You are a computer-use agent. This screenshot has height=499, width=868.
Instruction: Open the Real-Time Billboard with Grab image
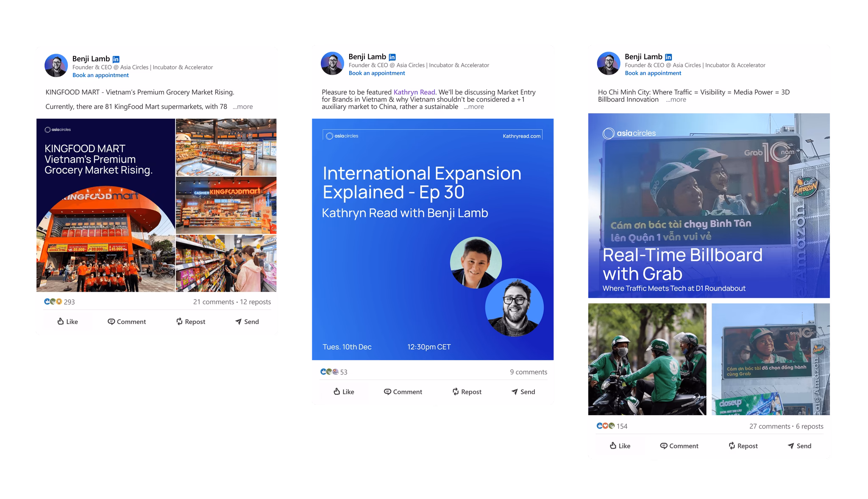point(709,205)
